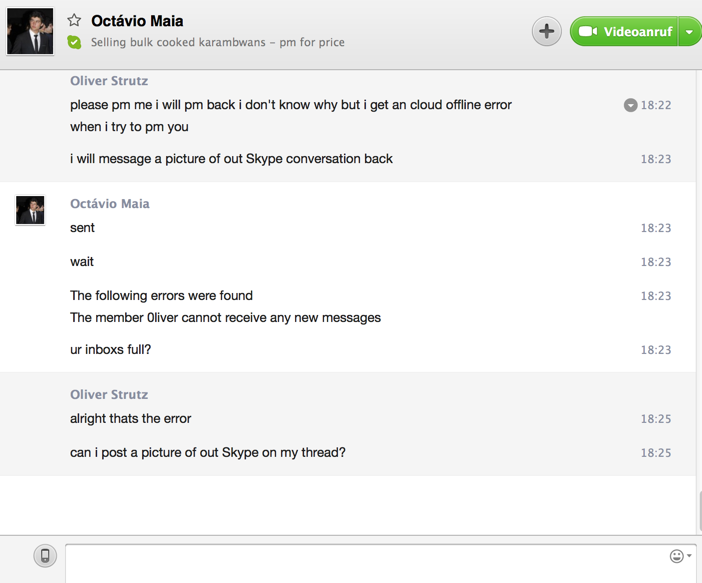Click Octávio Maia's header profile picture
Viewport: 702px width, 583px height.
tap(30, 31)
